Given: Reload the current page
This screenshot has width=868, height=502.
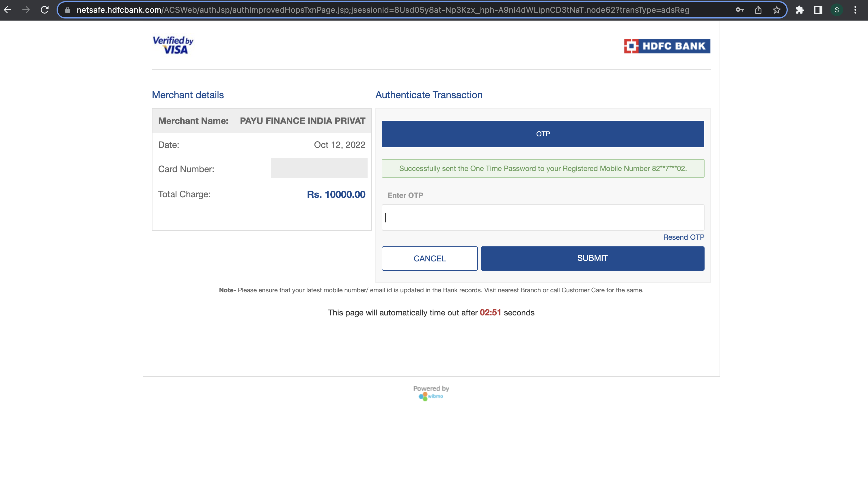Looking at the screenshot, I should pos(44,10).
